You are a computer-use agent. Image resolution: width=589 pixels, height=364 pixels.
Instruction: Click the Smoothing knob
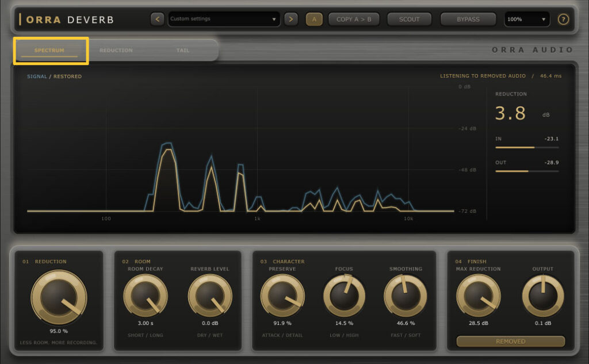[406, 296]
